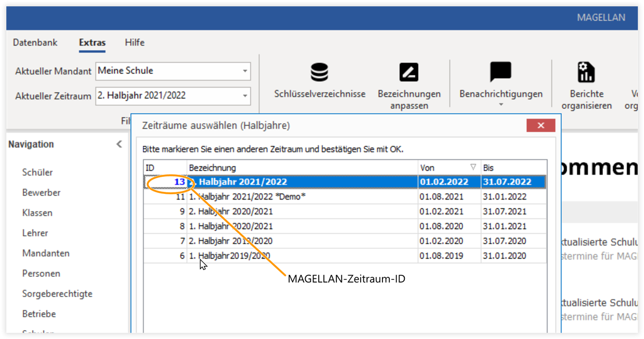Open Lehrer in the Navigation panel
This screenshot has width=644, height=339.
35,233
